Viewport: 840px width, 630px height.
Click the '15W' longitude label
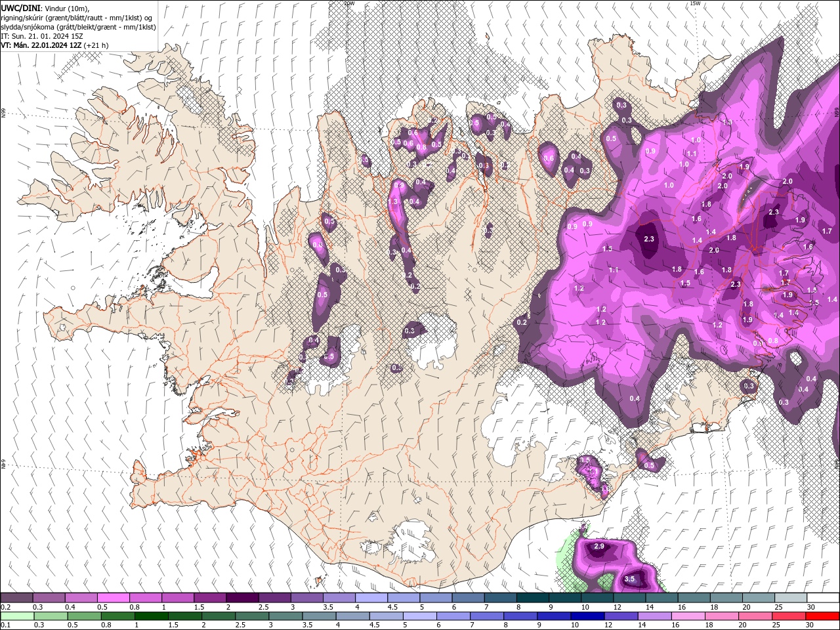(x=695, y=3)
